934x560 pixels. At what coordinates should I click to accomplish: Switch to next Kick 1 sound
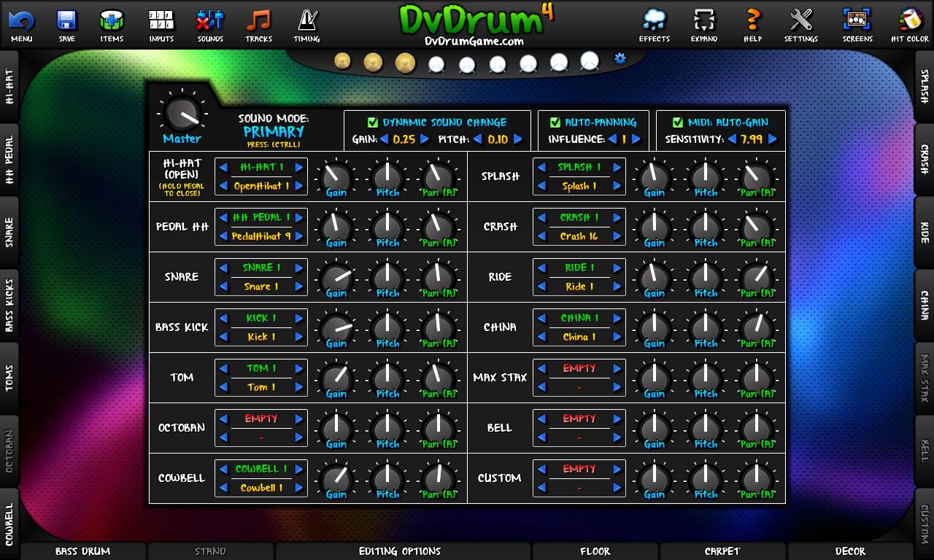click(x=298, y=337)
